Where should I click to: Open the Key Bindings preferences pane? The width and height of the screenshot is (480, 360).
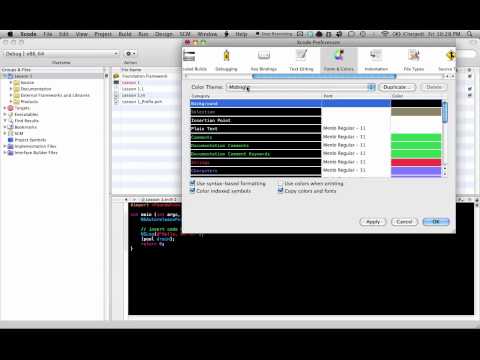click(x=264, y=60)
